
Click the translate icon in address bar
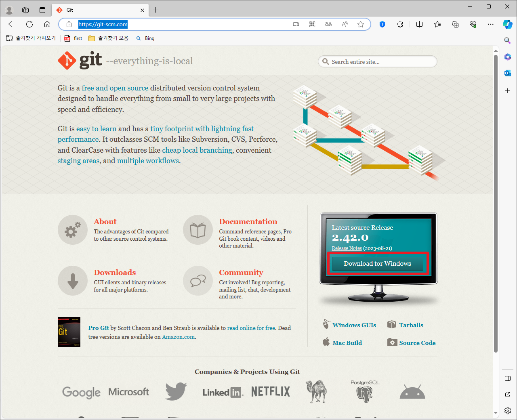click(x=328, y=24)
